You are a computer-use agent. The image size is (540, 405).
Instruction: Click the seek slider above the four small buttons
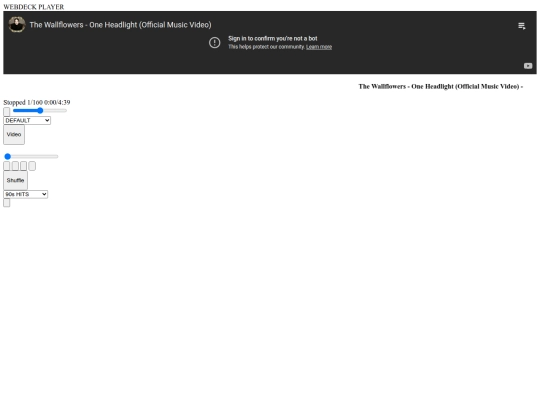click(31, 156)
